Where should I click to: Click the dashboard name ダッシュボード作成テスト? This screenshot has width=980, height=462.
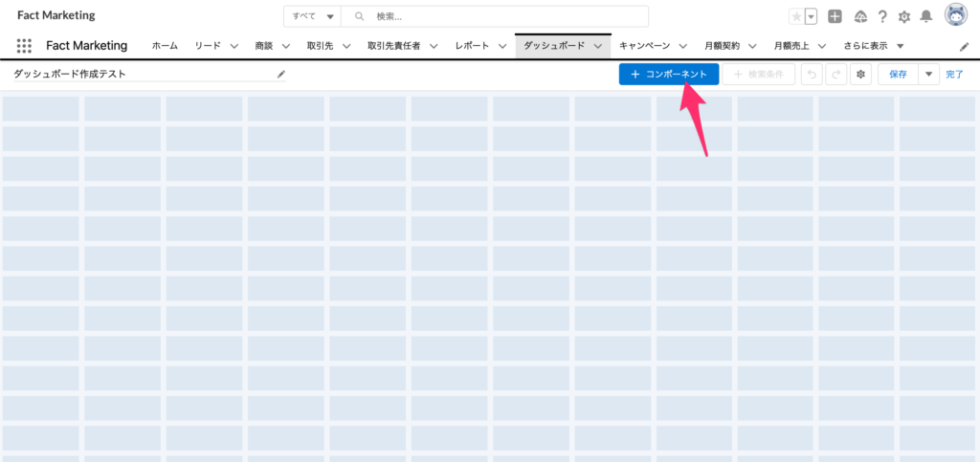click(70, 74)
